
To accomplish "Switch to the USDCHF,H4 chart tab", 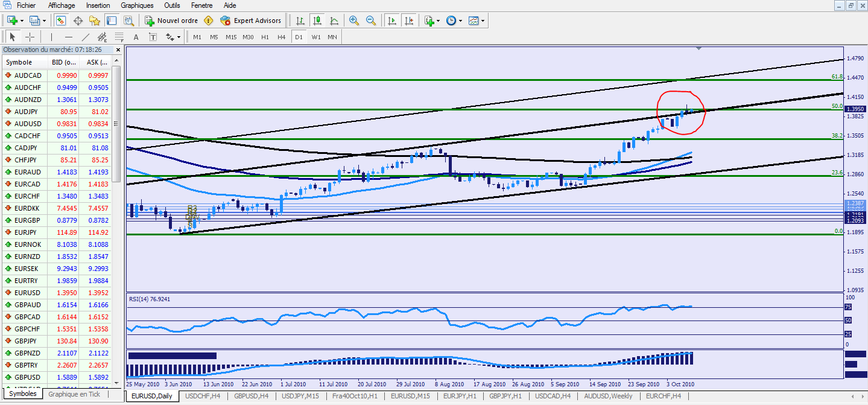I will pyautogui.click(x=203, y=396).
